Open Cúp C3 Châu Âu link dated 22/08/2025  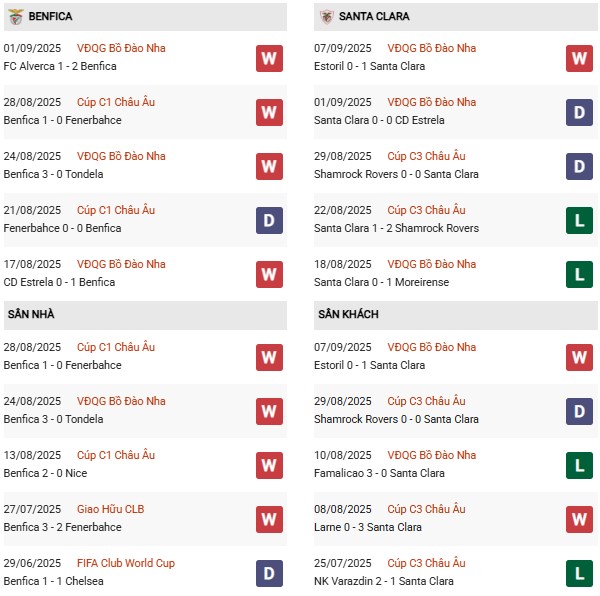pyautogui.click(x=426, y=210)
